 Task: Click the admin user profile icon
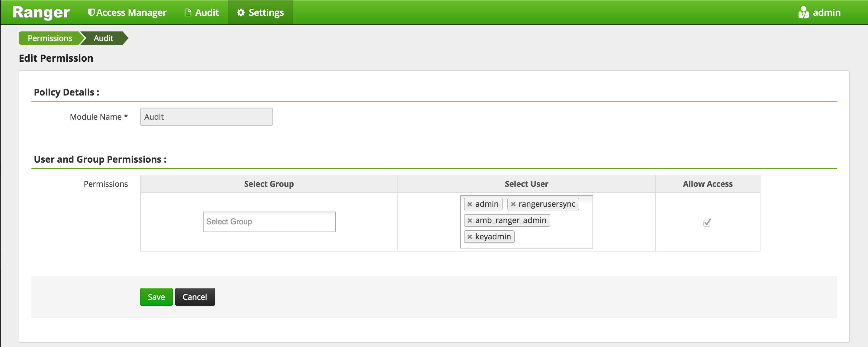(x=803, y=12)
